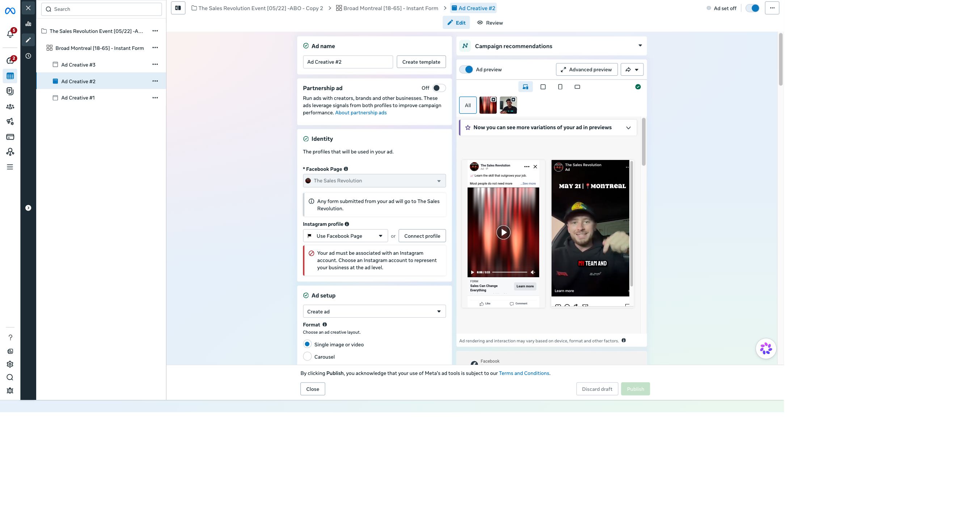Select Ad Creative #3 in the tree
980x515 pixels.
click(x=78, y=65)
